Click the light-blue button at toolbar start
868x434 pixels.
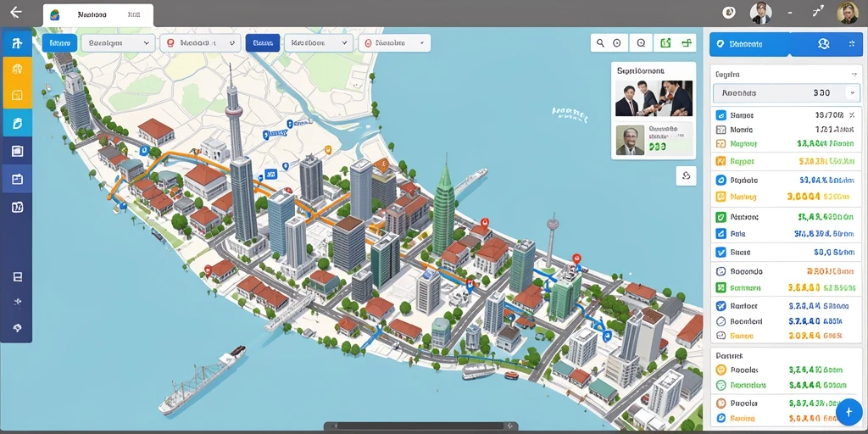coord(60,42)
